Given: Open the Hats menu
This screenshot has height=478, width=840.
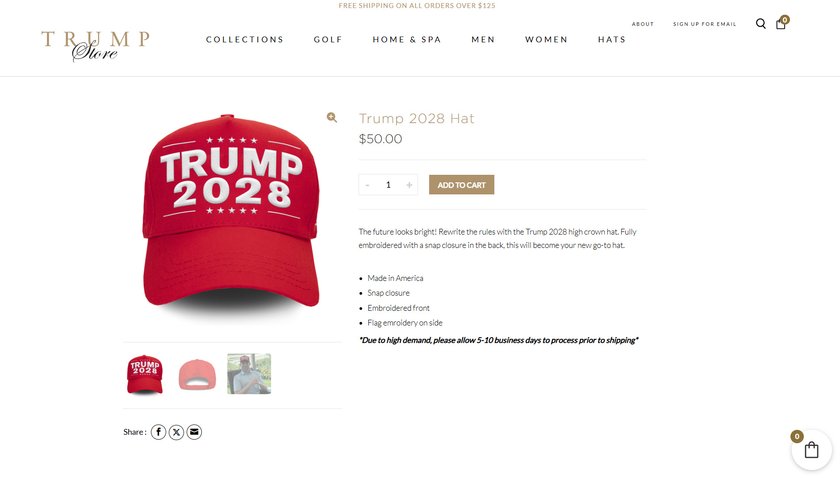Looking at the screenshot, I should point(612,40).
